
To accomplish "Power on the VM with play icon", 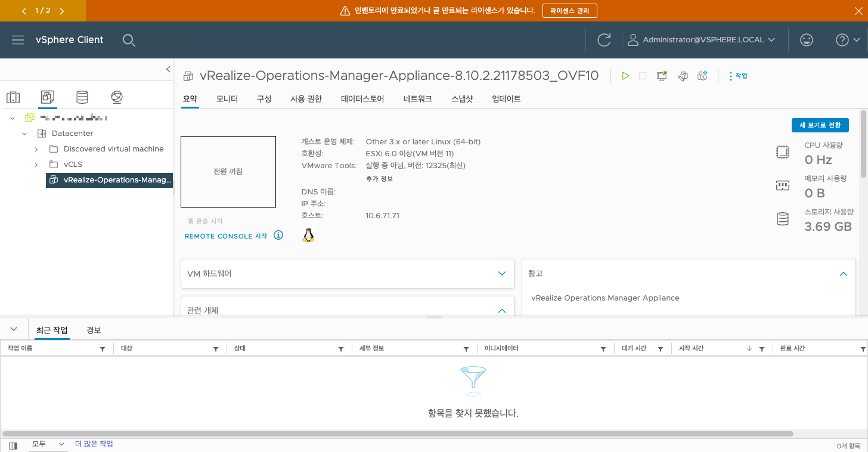I will point(625,76).
